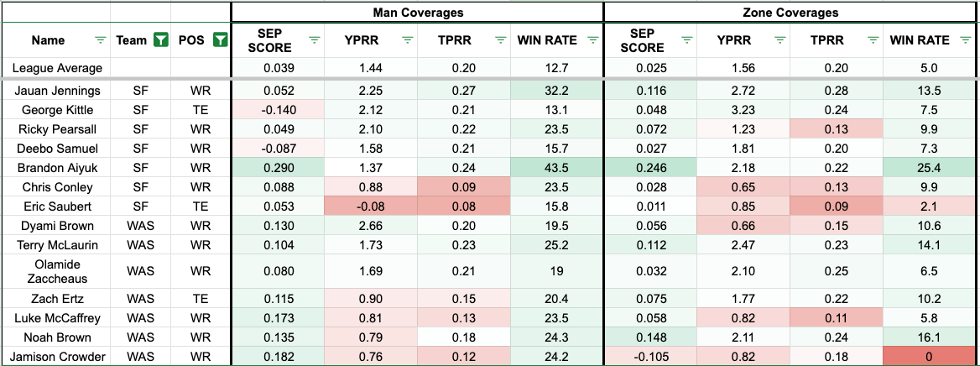Click Man Coverages SEP SCORE filter icon
Screen dimensions: 980x366
coord(315,39)
